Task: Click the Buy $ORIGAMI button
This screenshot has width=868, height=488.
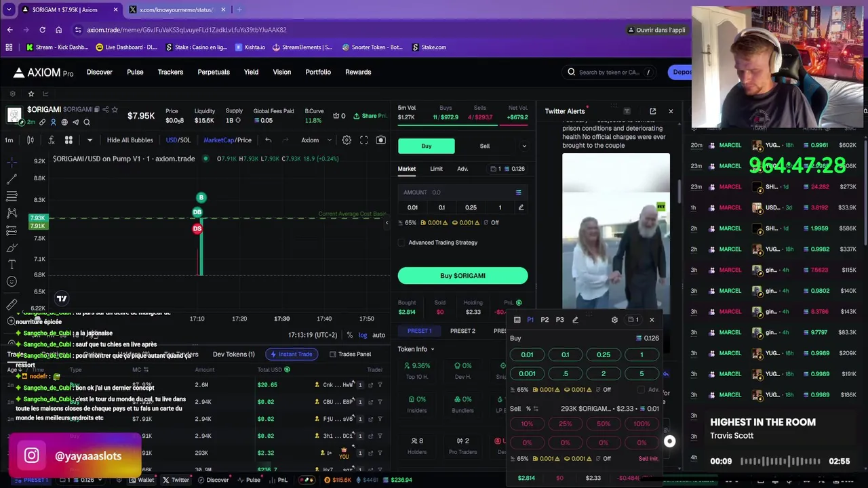Action: tap(462, 276)
